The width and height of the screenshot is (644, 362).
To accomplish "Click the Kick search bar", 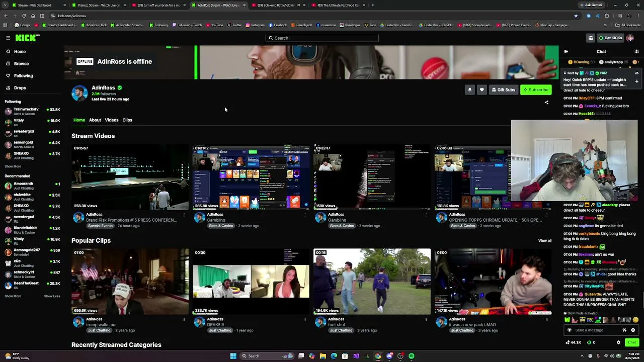I will [x=322, y=38].
